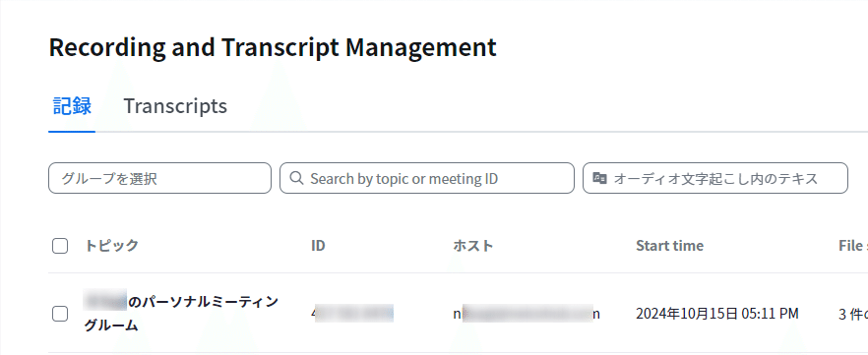868x355 pixels.
Task: Focus the Search by topic or meeting ID field
Action: [x=427, y=178]
